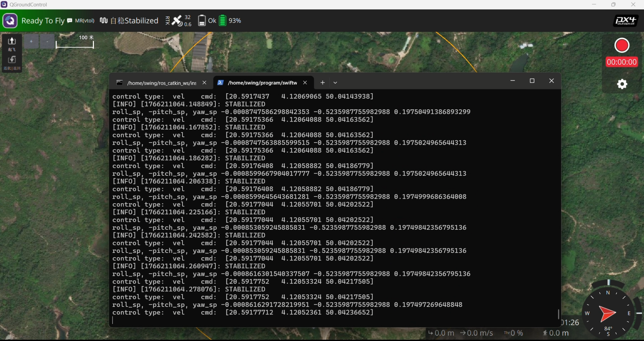Click the cmd line ending 50.04236652]

243,313
